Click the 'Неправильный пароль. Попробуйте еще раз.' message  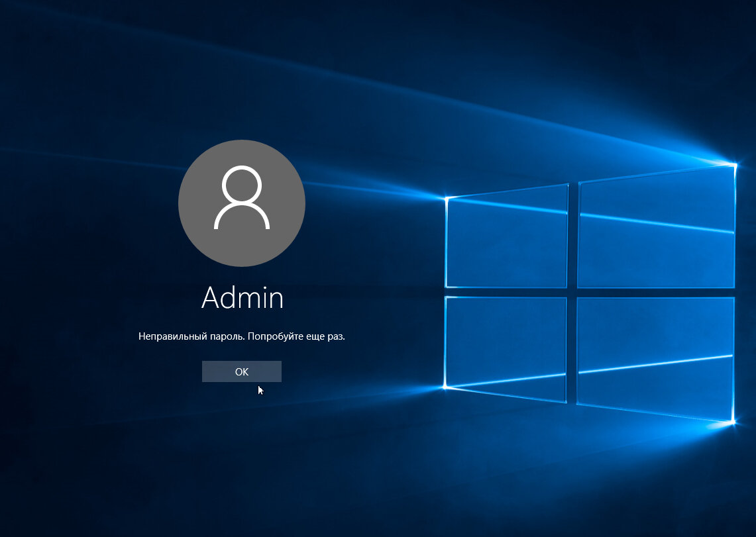click(x=242, y=336)
